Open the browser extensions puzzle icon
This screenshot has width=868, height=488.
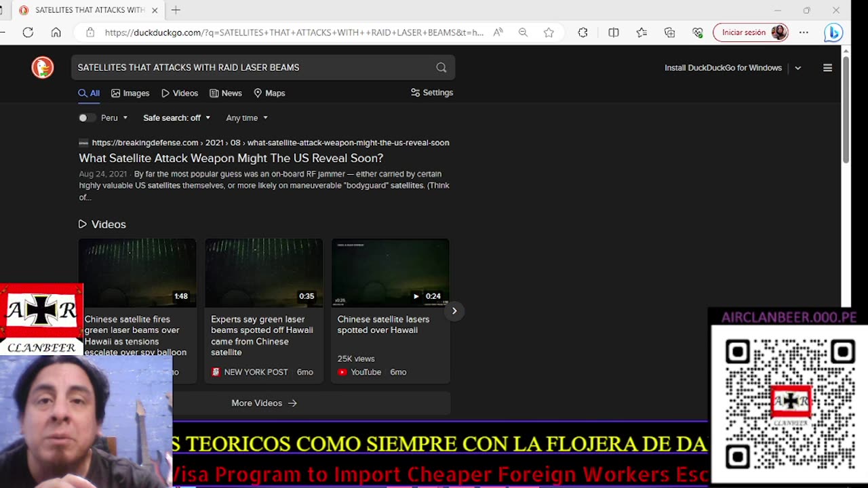583,33
